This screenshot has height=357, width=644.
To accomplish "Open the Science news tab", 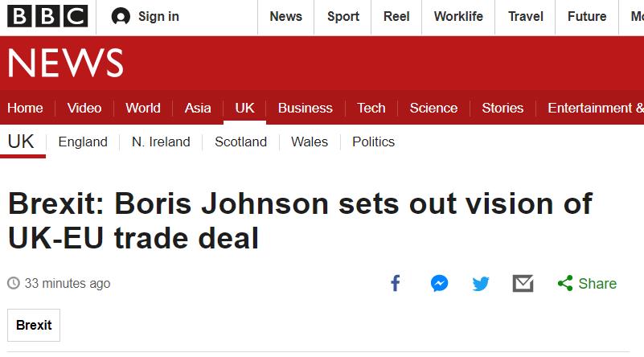I will point(433,108).
